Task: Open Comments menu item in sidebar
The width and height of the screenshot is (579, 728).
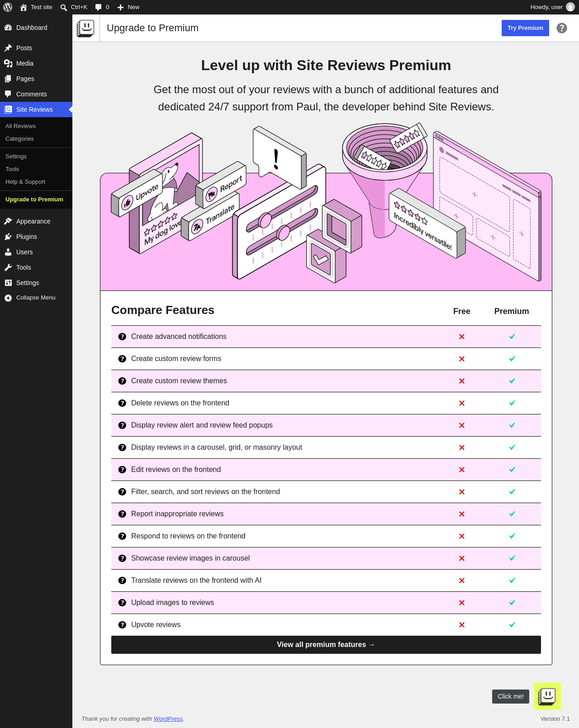Action: click(36, 94)
